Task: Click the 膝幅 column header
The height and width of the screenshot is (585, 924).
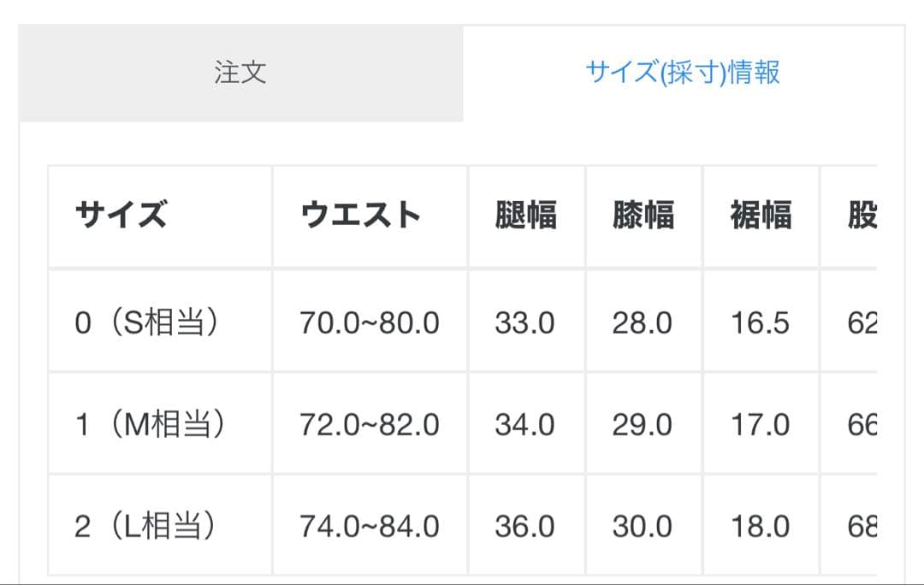Action: click(643, 216)
